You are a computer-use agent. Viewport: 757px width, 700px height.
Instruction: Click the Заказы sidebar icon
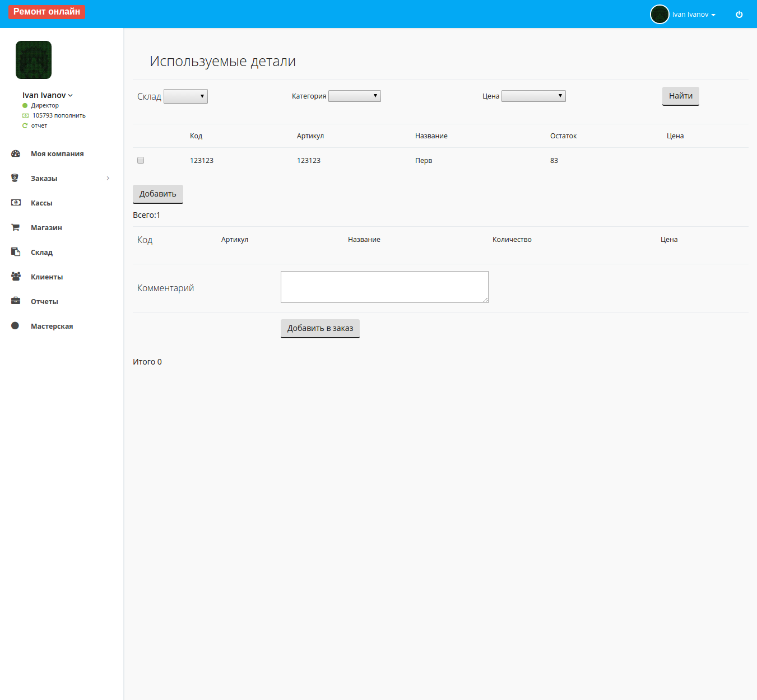15,178
